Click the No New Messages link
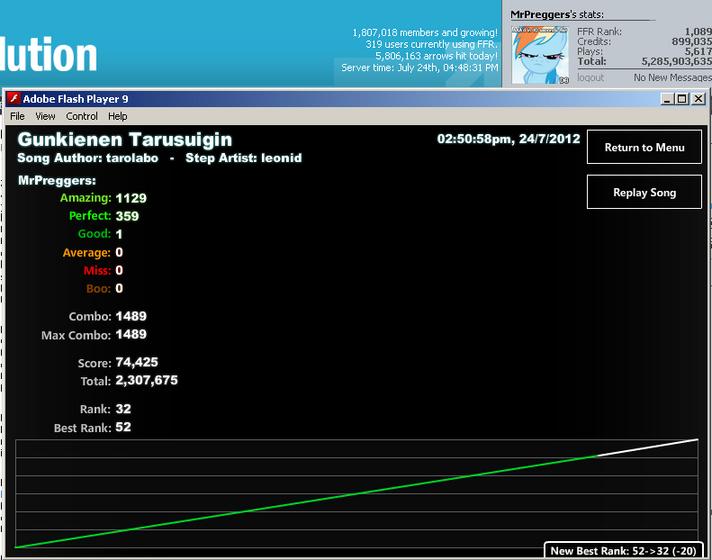Image resolution: width=712 pixels, height=560 pixels. point(672,78)
